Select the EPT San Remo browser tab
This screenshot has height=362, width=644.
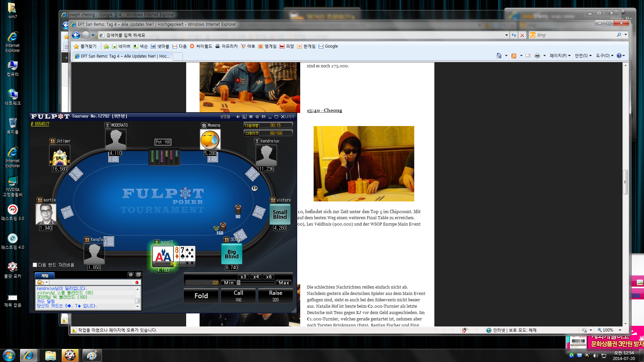[x=122, y=56]
